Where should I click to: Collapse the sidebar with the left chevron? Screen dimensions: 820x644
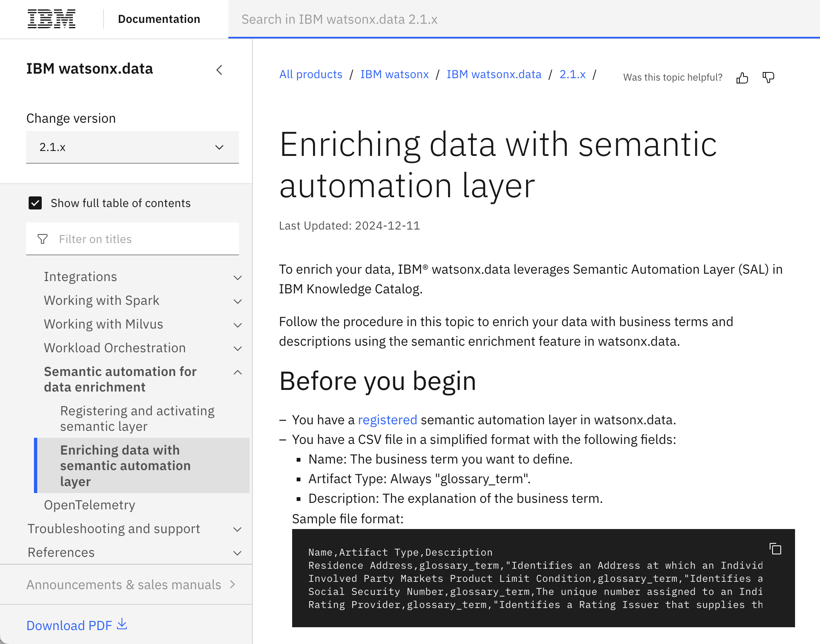(x=220, y=70)
